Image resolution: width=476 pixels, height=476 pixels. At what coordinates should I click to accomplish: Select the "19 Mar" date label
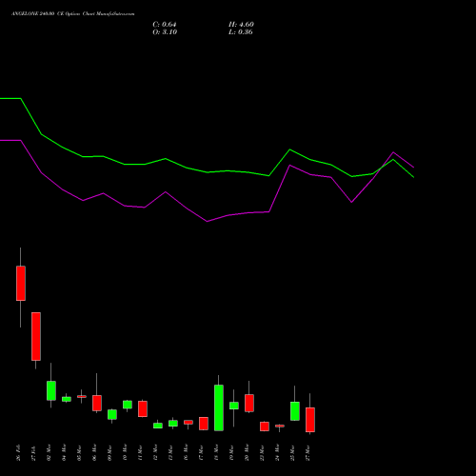[231, 452]
